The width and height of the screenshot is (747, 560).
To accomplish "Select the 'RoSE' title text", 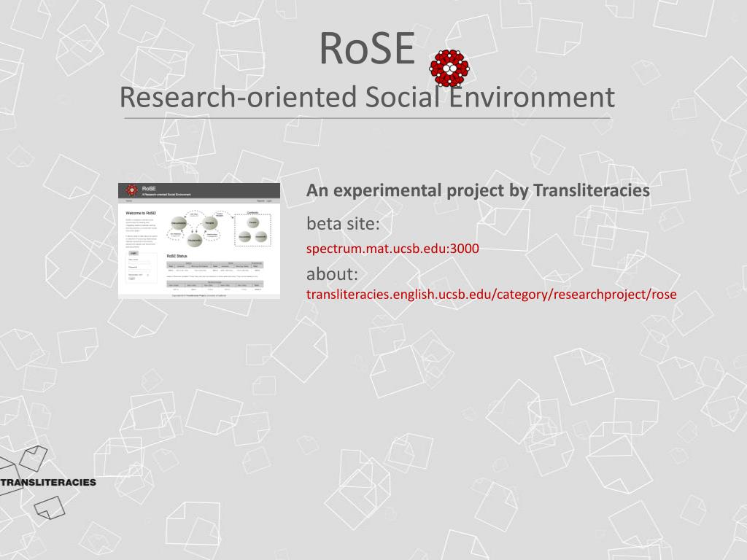I will click(368, 48).
